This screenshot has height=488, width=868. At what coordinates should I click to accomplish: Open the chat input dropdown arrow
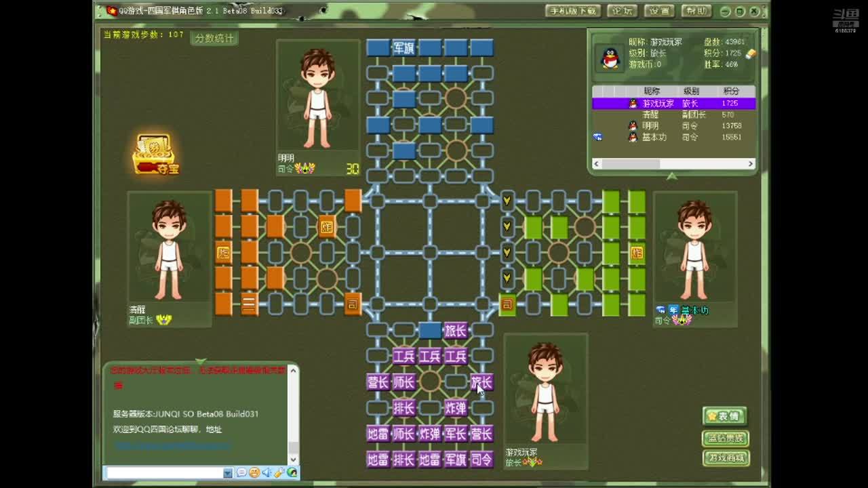(x=228, y=472)
